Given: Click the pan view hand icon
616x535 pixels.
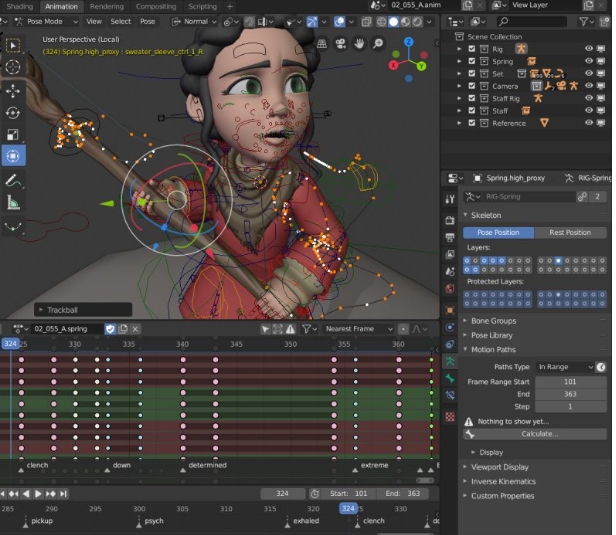Looking at the screenshot, I should pyautogui.click(x=359, y=44).
